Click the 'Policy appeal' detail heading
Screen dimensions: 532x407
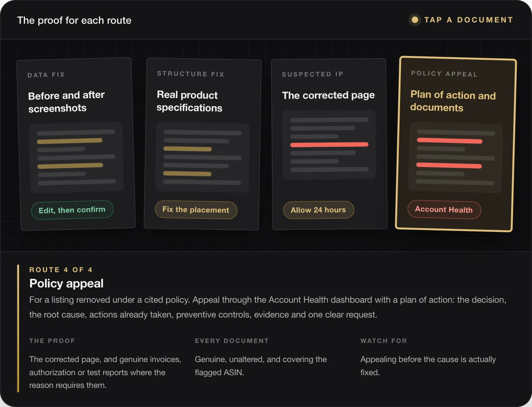(67, 283)
